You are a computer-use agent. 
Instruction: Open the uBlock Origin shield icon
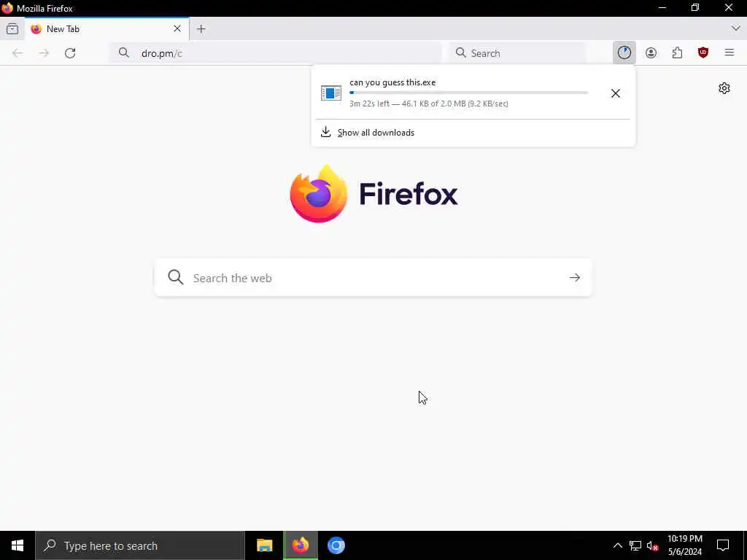[703, 52]
